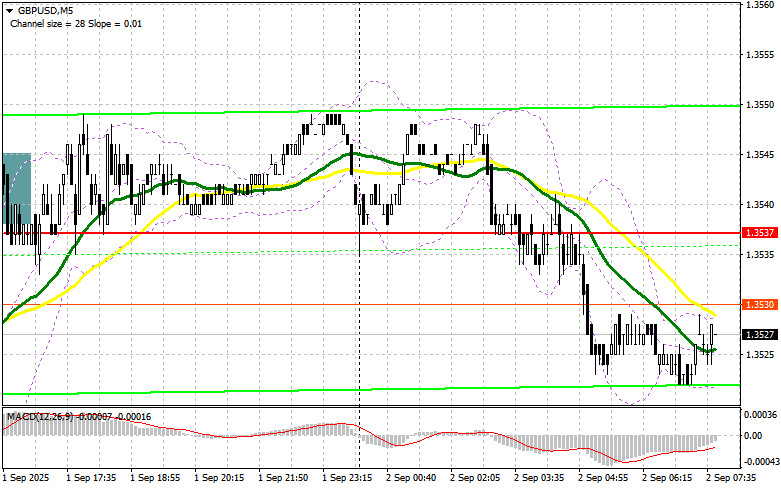This screenshot has height=489, width=781.
Task: Click the 1 Sep 18:55 time label
Action: point(155,478)
